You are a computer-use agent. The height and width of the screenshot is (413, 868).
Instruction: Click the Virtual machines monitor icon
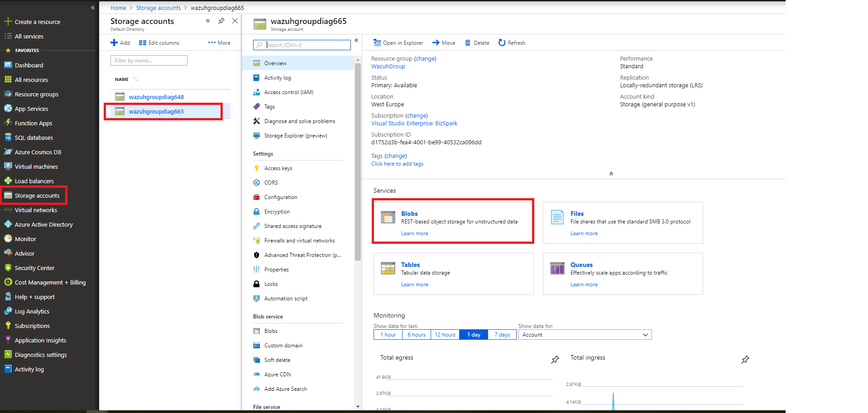pyautogui.click(x=8, y=166)
